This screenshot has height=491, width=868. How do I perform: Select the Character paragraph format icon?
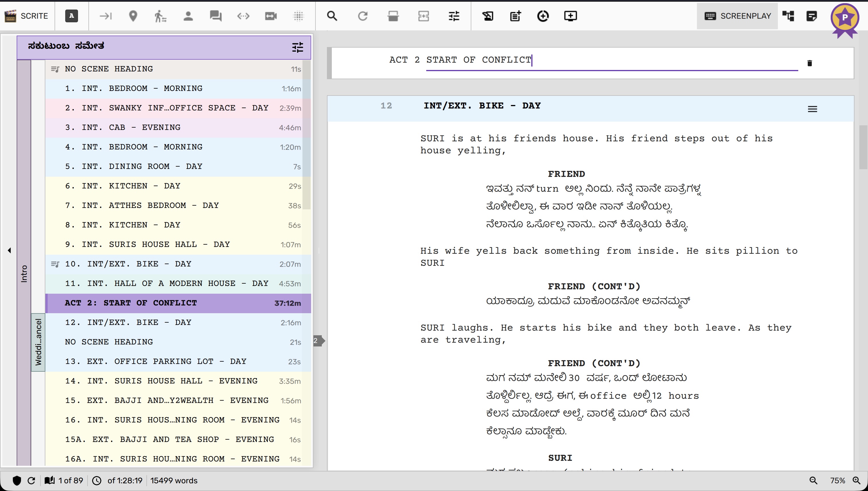[x=188, y=16]
